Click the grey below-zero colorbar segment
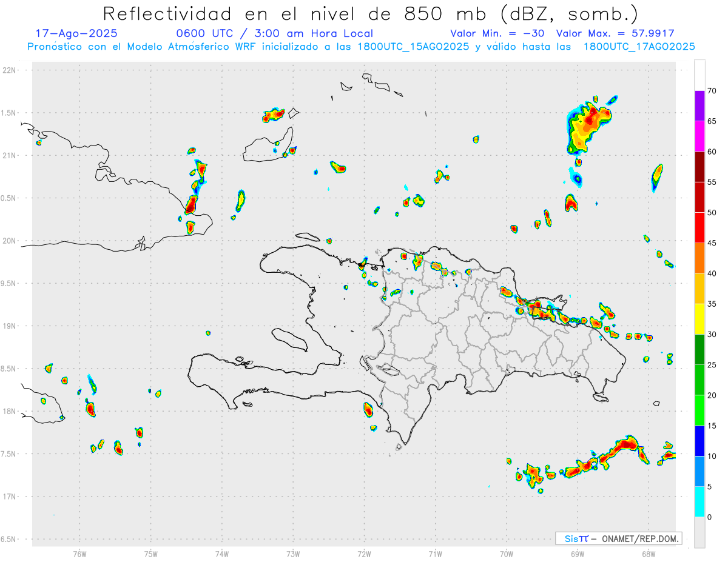Image resolution: width=728 pixels, height=562 pixels. [x=699, y=532]
